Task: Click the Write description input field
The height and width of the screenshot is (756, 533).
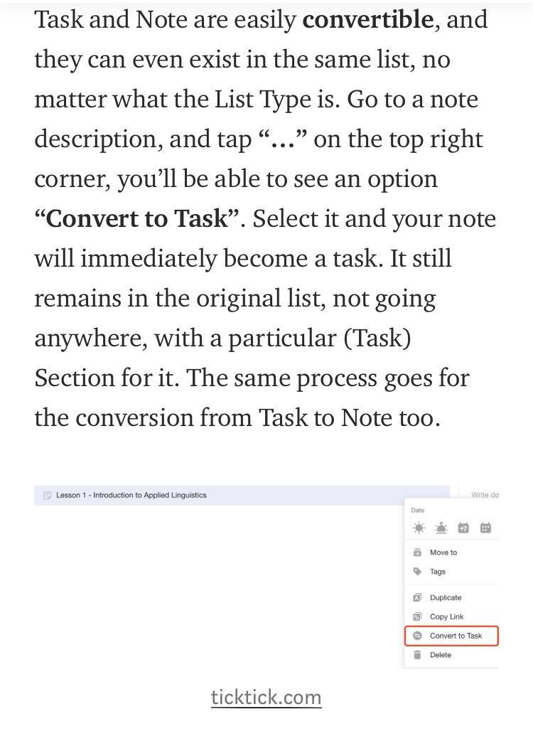Action: [485, 495]
